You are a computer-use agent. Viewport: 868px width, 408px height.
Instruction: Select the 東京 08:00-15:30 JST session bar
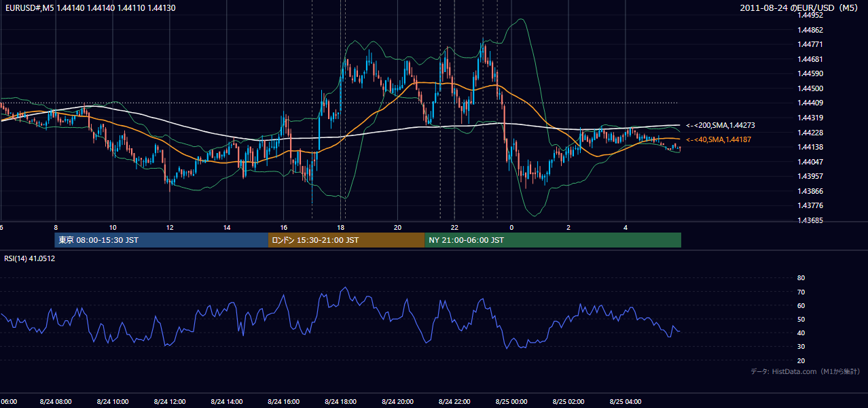click(x=162, y=240)
